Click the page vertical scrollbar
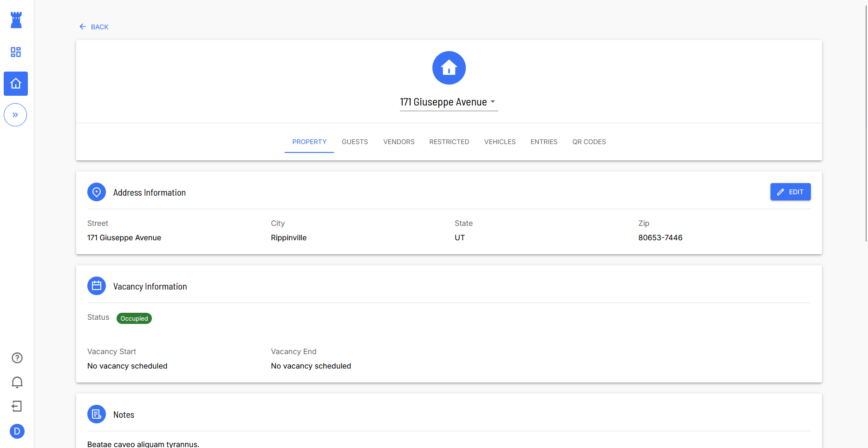 click(x=866, y=121)
